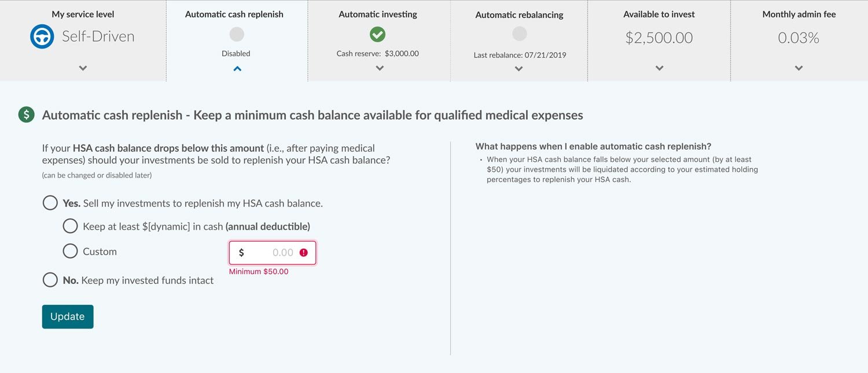Expand the Automatic investing chevron
Viewport: 868px width, 373px height.
380,68
